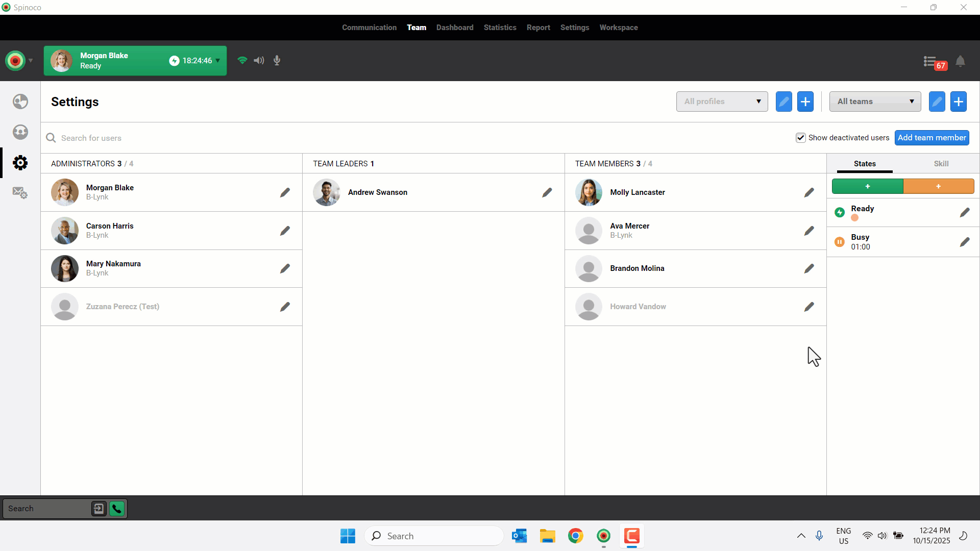The image size is (980, 551).
Task: Add a new green ready state
Action: pos(867,186)
